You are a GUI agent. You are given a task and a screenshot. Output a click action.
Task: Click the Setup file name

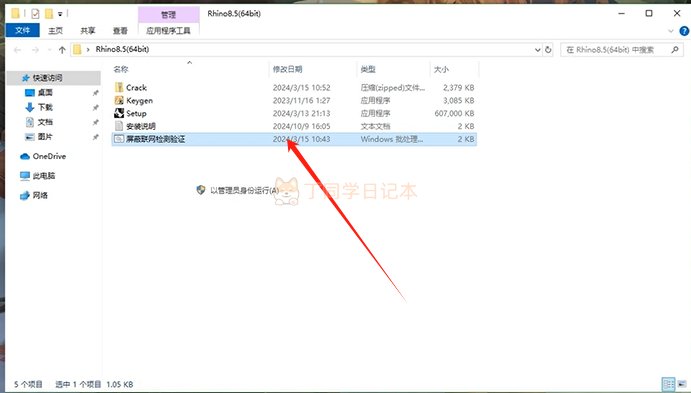(x=136, y=113)
